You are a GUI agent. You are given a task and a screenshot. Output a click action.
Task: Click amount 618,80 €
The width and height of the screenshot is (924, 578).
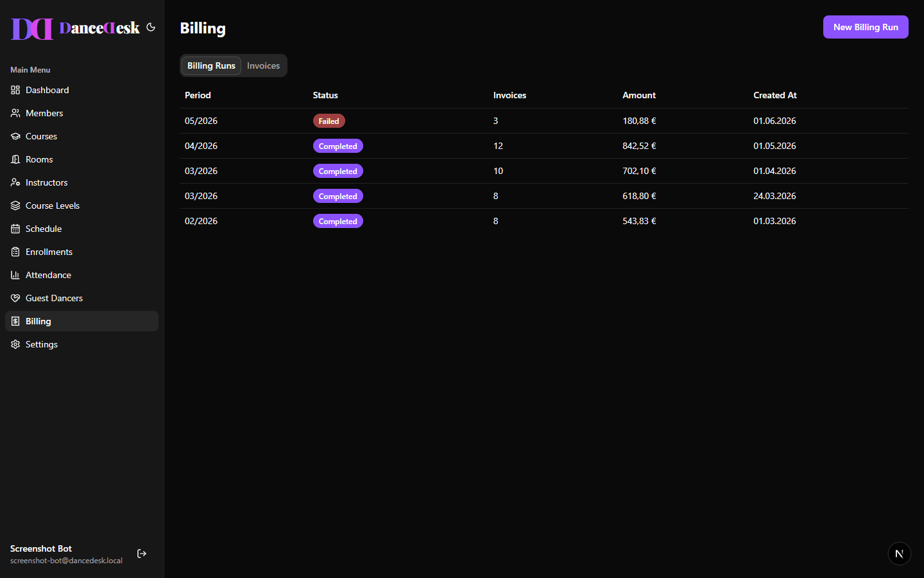pos(639,196)
